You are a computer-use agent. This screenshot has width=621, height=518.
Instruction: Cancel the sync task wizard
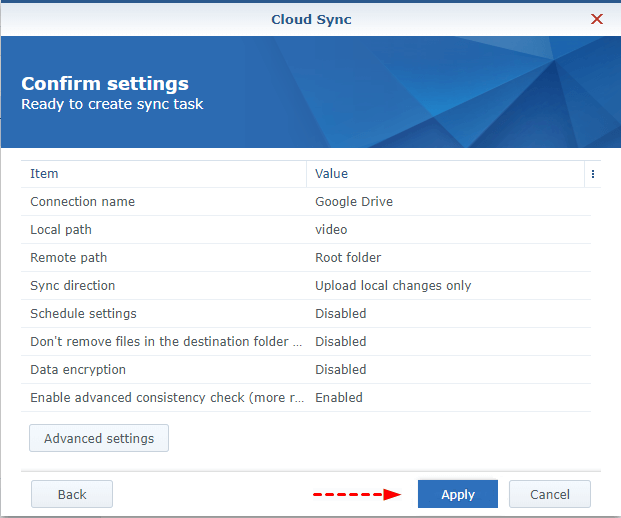coord(550,494)
